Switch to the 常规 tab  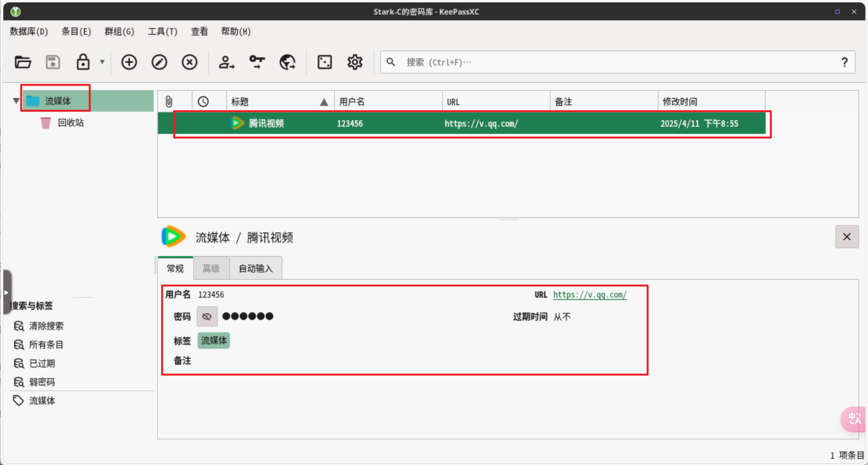pos(175,268)
